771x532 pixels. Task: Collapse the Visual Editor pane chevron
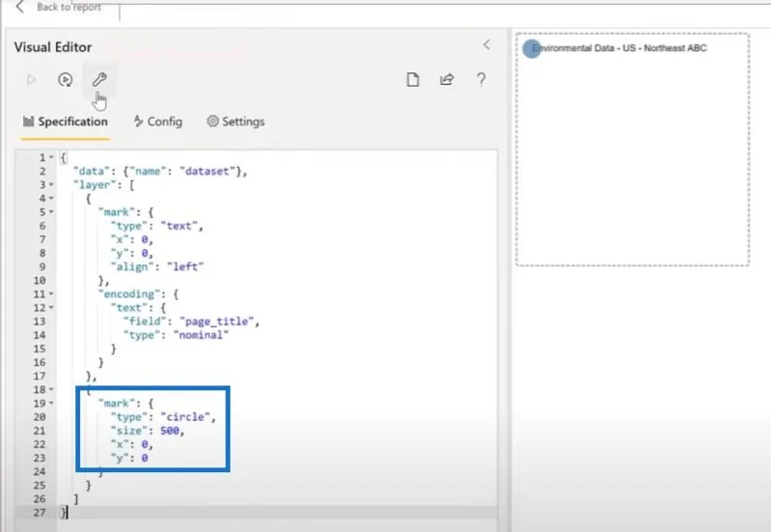[x=487, y=44]
